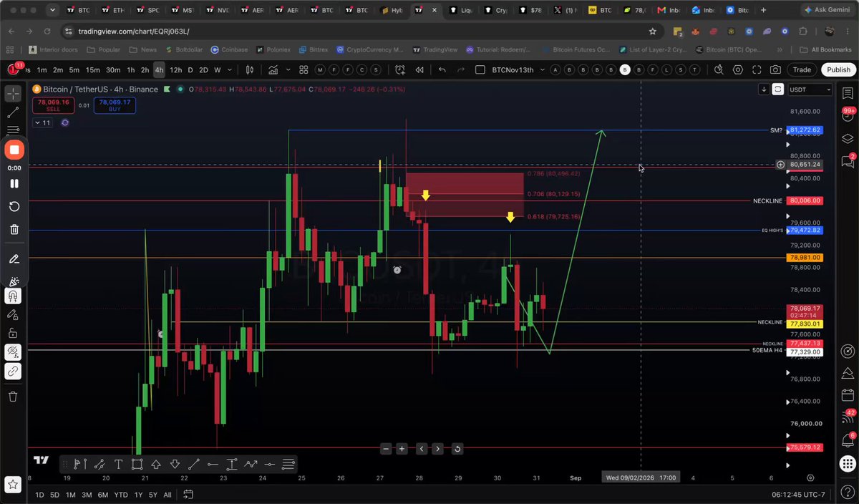Open the timeframe dropdown arrow after W
This screenshot has width=859, height=504.
[x=230, y=69]
